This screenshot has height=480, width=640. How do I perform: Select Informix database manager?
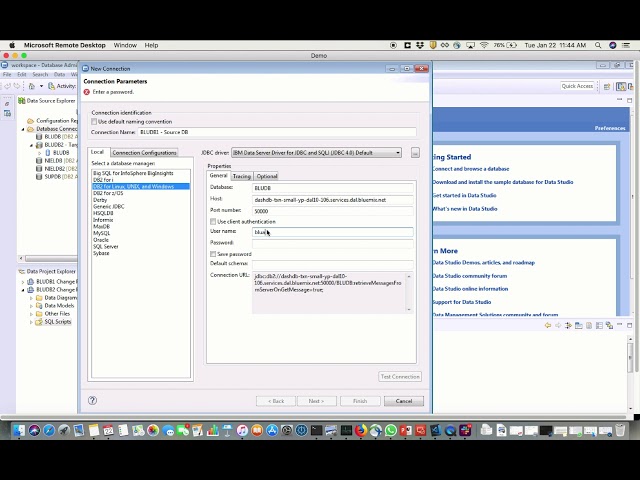[103, 220]
